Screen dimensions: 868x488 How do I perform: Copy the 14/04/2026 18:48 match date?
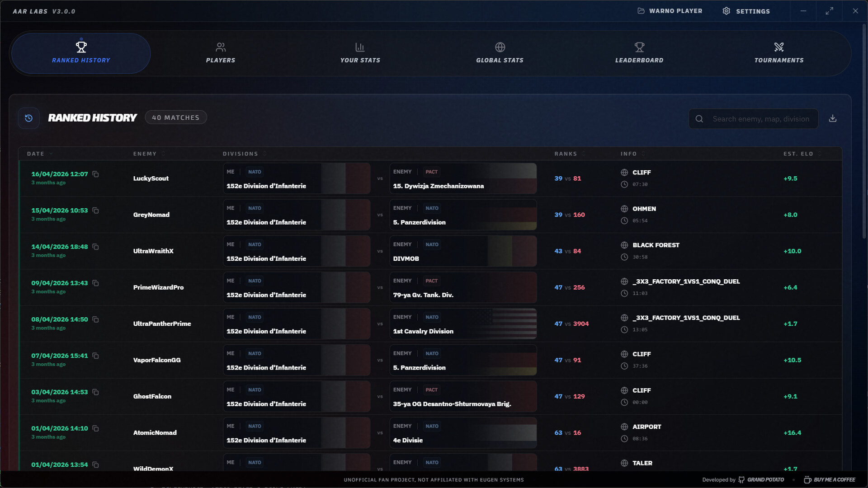[x=95, y=247]
